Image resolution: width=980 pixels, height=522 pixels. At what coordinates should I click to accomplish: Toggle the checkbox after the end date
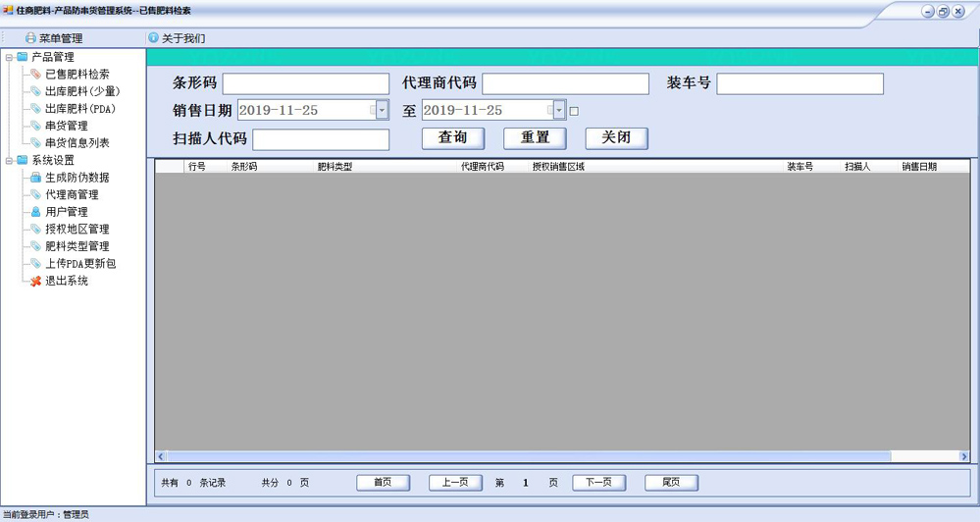pos(574,111)
